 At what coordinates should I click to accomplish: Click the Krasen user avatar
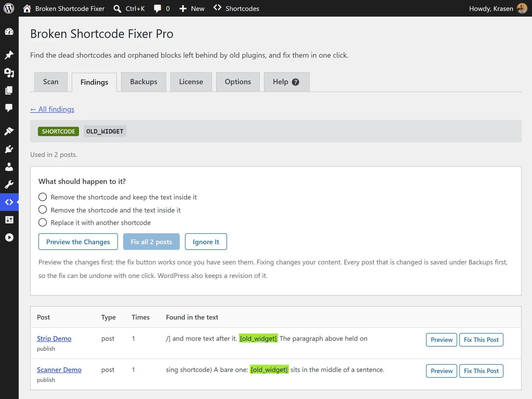(522, 8)
